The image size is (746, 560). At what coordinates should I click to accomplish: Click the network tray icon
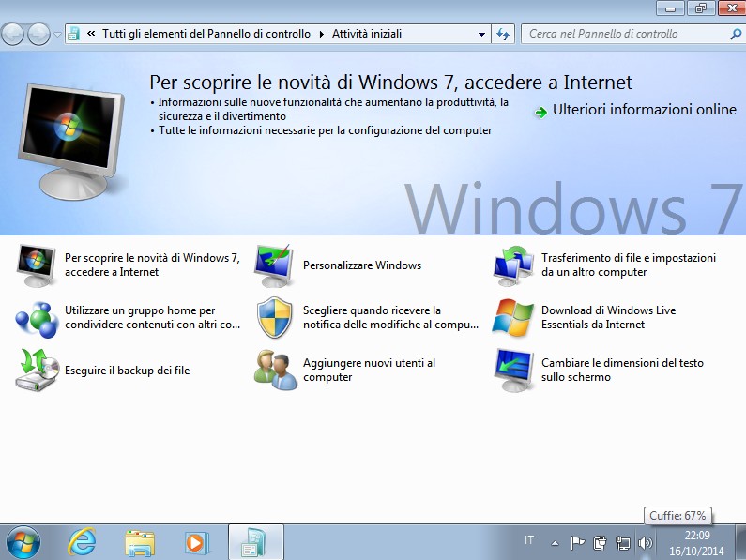pos(623,543)
